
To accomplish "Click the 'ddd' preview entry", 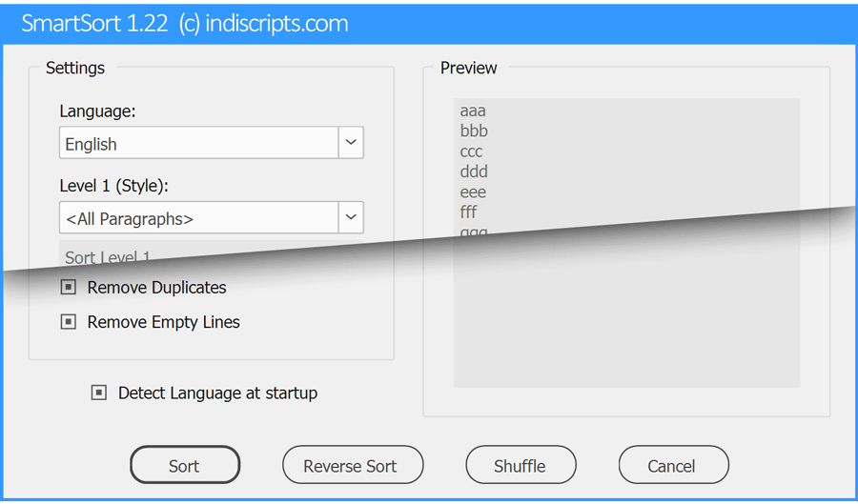I will tap(474, 171).
